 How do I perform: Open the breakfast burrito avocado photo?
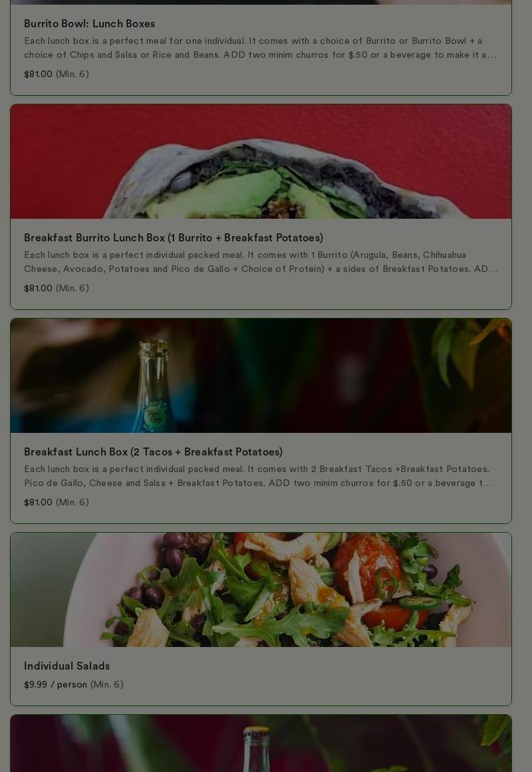261,162
